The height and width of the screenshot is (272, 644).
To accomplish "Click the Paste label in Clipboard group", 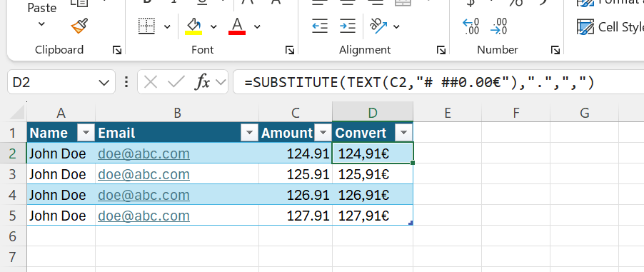I will pos(41,9).
